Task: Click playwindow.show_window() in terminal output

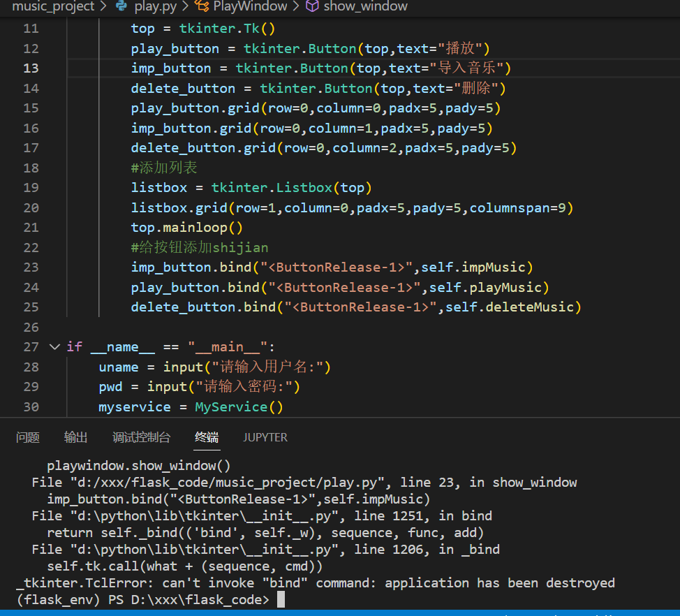Action: point(139,466)
